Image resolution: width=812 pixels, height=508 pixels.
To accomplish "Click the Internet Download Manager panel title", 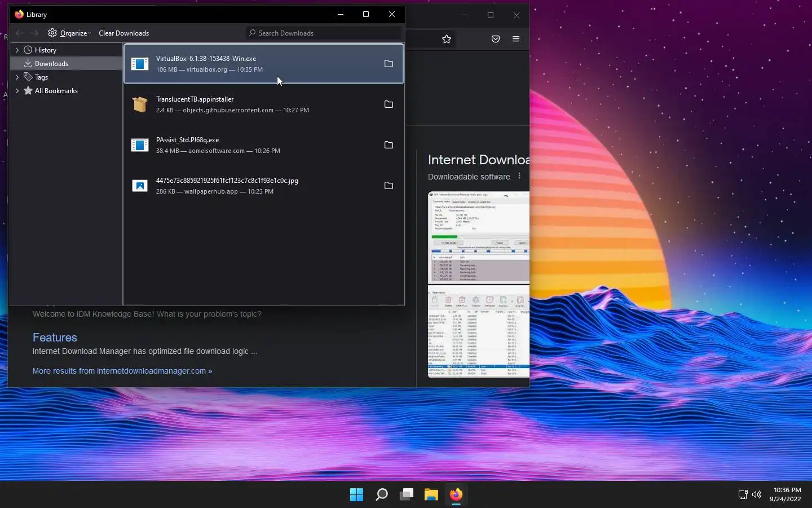I will pyautogui.click(x=479, y=160).
